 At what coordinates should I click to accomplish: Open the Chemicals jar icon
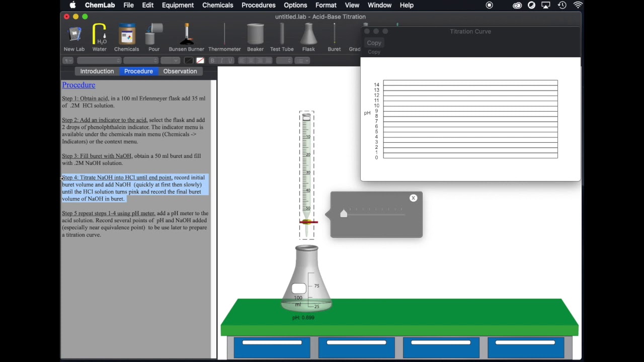pyautogui.click(x=126, y=38)
